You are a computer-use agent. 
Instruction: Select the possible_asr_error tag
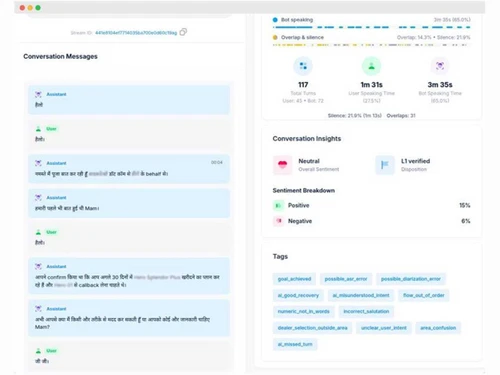pos(346,279)
